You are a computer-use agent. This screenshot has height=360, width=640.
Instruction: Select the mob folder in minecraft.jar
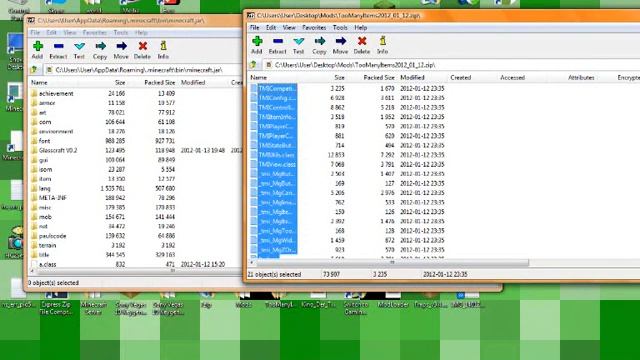(x=45, y=217)
